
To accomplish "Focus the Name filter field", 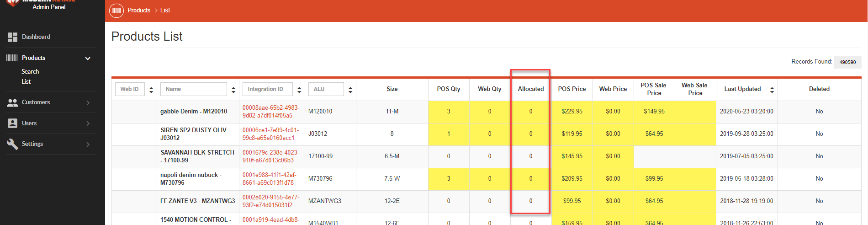I will pos(194,89).
